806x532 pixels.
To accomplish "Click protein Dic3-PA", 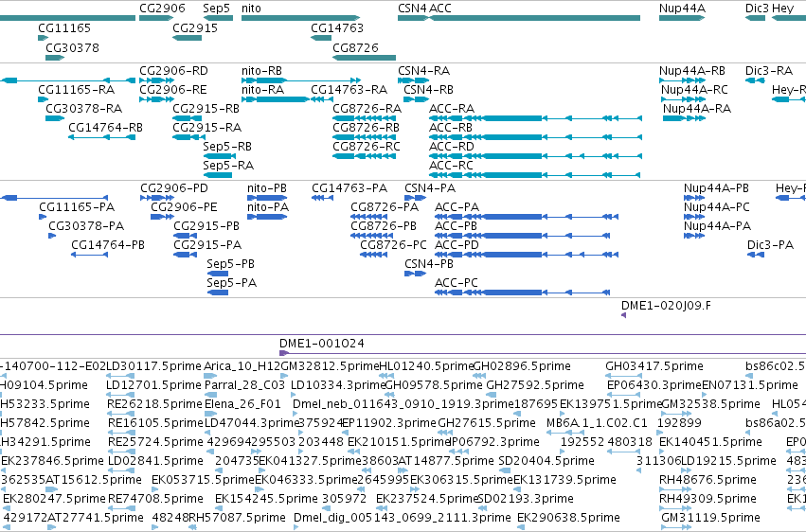I will click(770, 245).
